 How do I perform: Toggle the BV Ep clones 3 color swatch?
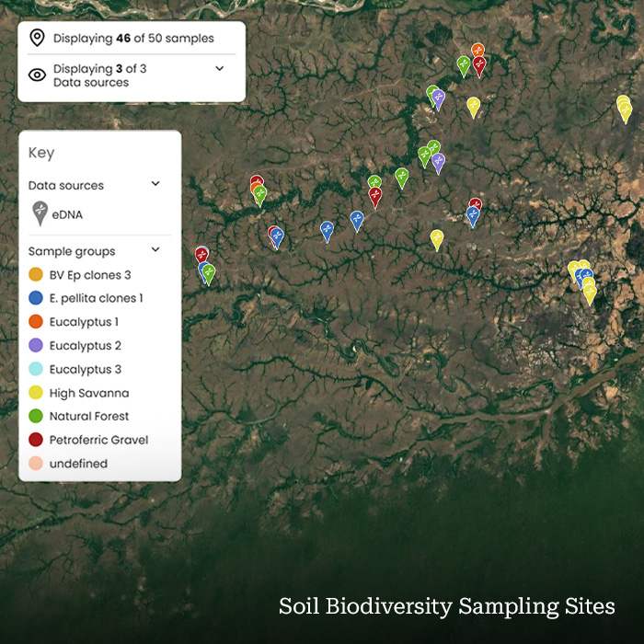pos(36,274)
